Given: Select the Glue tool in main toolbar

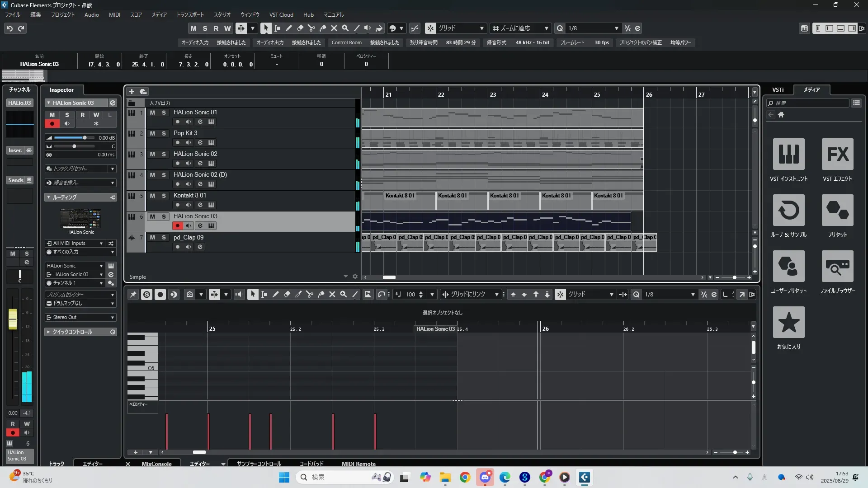Looking at the screenshot, I should [322, 28].
